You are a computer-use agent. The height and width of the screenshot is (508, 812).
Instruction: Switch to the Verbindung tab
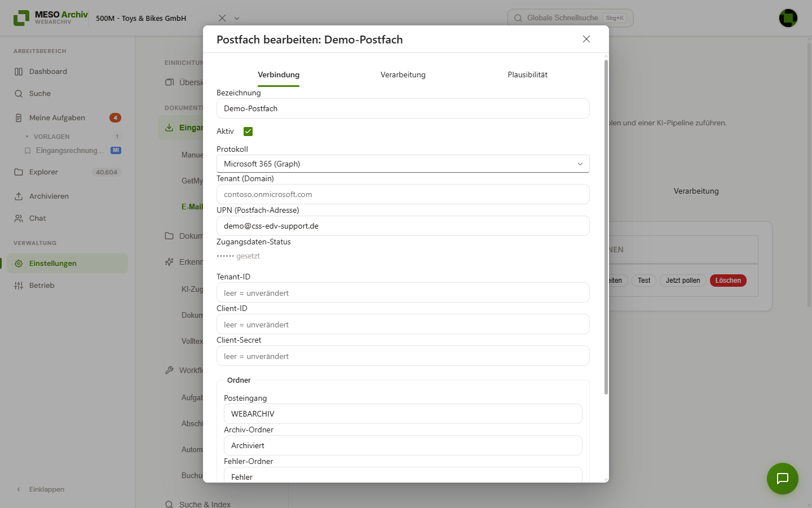point(279,75)
